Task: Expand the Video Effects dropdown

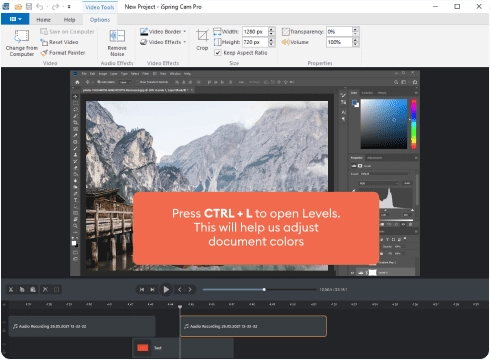Action: pos(163,42)
